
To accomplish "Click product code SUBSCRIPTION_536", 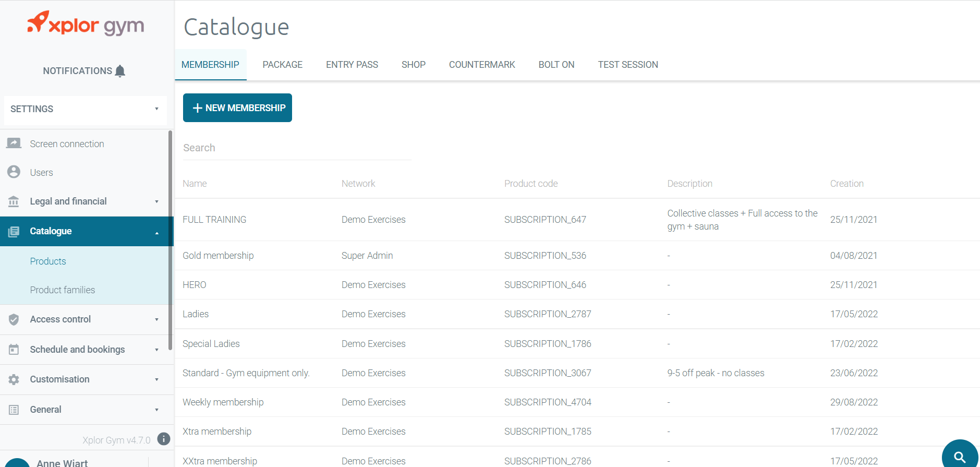I will pos(545,256).
